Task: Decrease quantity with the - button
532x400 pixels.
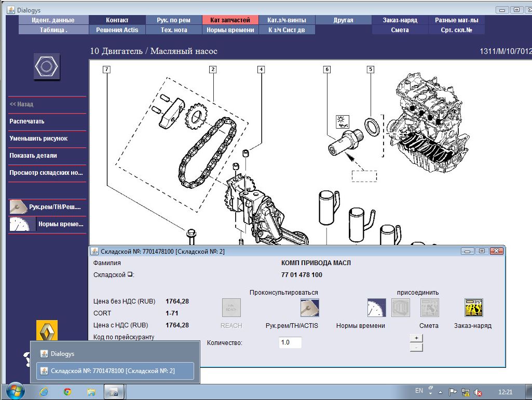Action: (416, 347)
